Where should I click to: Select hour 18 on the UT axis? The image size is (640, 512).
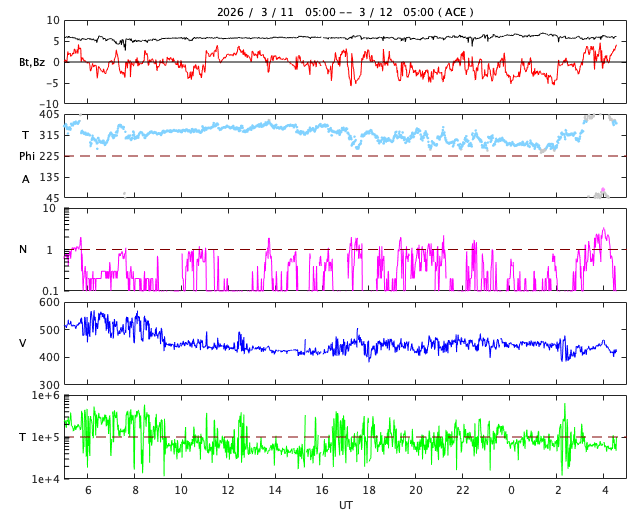[x=369, y=490]
